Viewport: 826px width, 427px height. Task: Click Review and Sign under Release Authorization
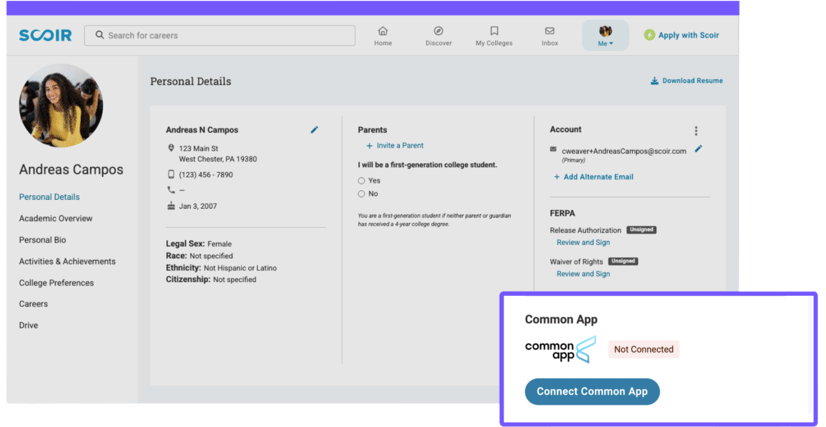pyautogui.click(x=583, y=242)
